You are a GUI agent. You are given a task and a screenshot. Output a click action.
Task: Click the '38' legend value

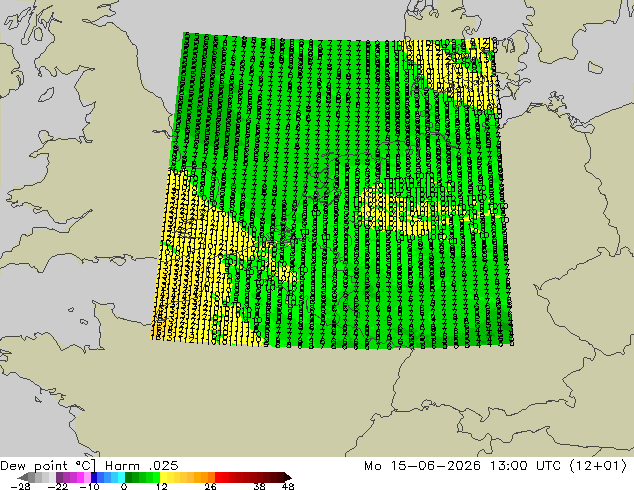[x=260, y=486]
